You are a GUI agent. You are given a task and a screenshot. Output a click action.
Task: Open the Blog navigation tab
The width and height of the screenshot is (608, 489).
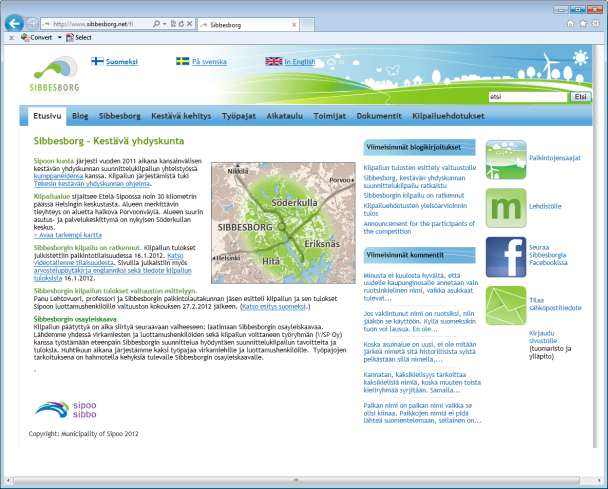(x=80, y=116)
